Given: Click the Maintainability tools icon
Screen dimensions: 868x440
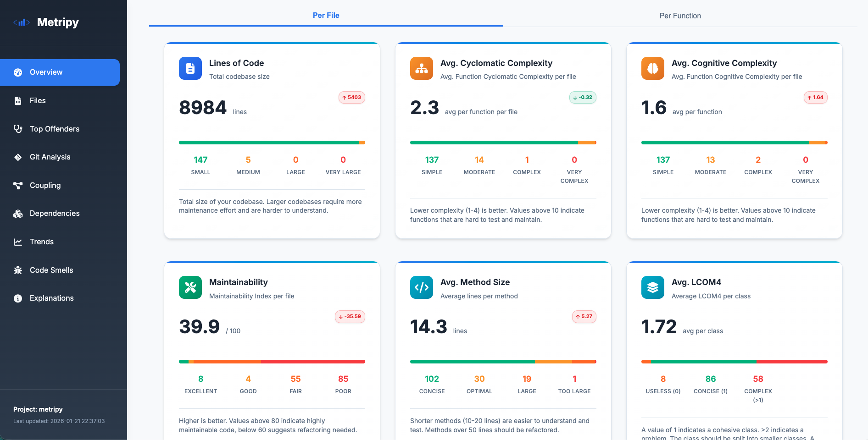Looking at the screenshot, I should click(x=190, y=287).
